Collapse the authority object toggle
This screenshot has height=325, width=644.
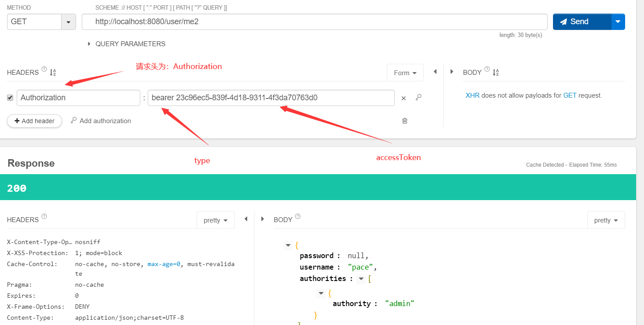tap(321, 293)
